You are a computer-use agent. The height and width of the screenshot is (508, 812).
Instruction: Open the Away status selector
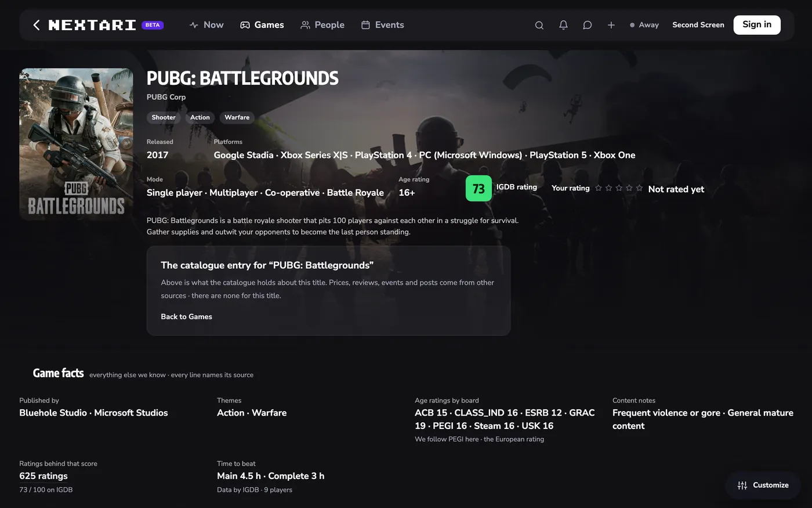[x=644, y=25]
